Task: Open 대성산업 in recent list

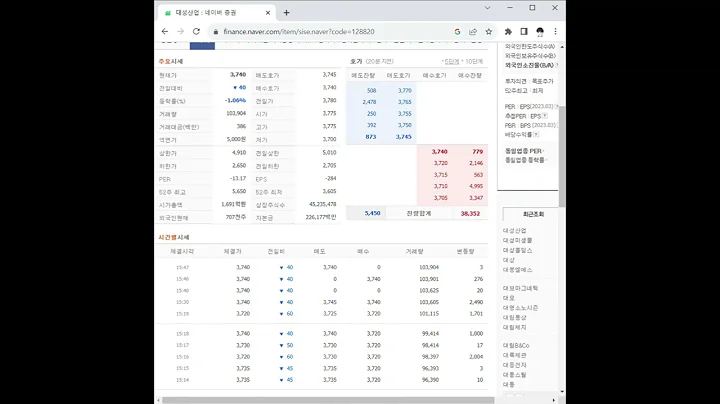Action: point(514,231)
